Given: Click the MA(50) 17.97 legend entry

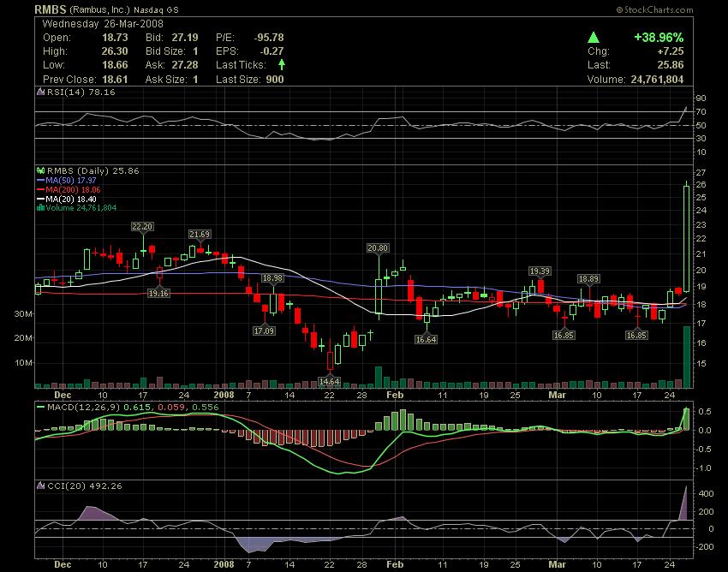Looking at the screenshot, I should pos(70,181).
